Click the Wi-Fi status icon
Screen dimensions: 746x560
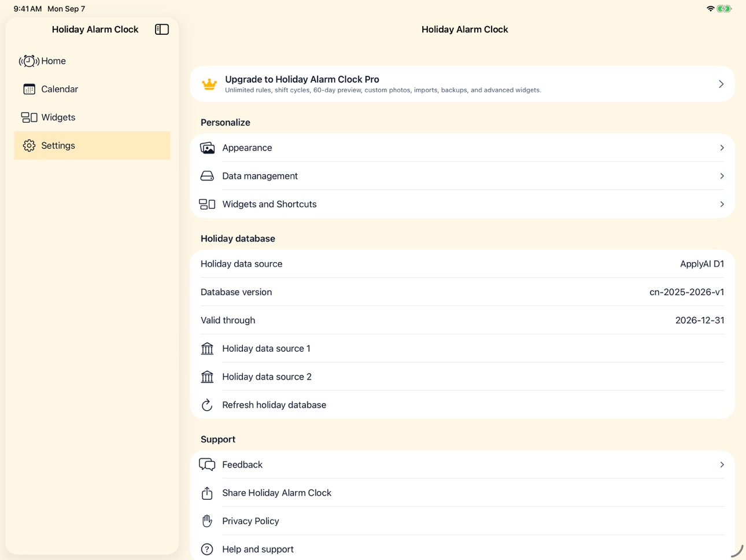coord(710,9)
